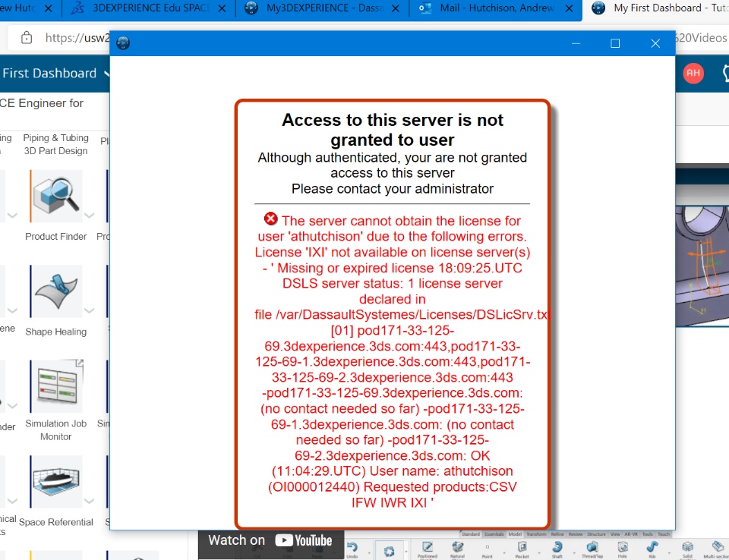Click the red error X icon in message
729x560 pixels.
pyautogui.click(x=270, y=219)
